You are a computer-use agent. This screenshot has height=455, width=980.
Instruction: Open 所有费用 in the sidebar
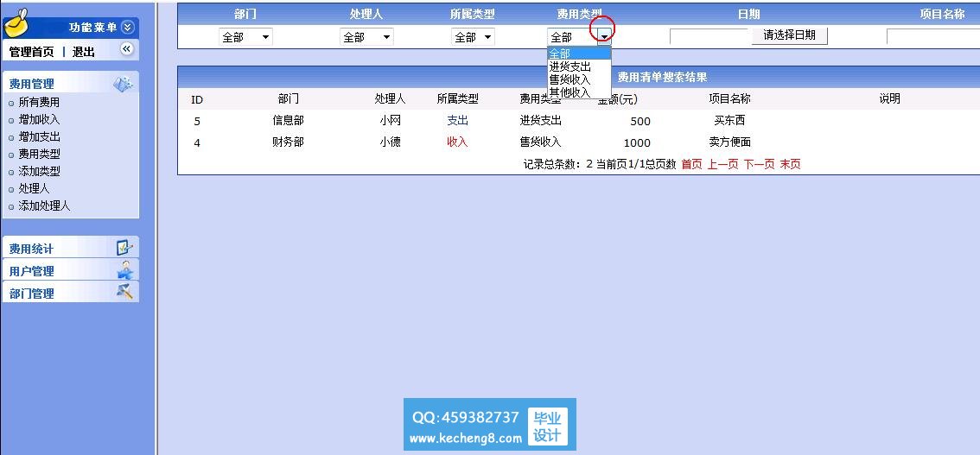(39, 103)
